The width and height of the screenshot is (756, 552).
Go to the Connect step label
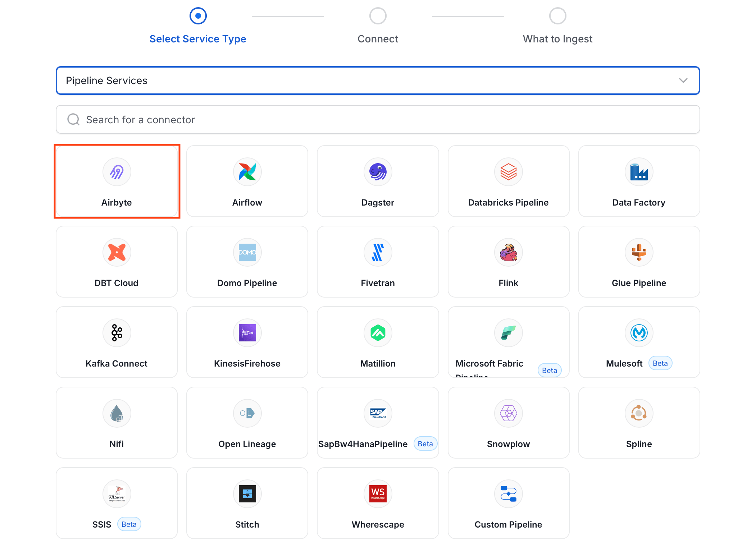click(x=378, y=39)
